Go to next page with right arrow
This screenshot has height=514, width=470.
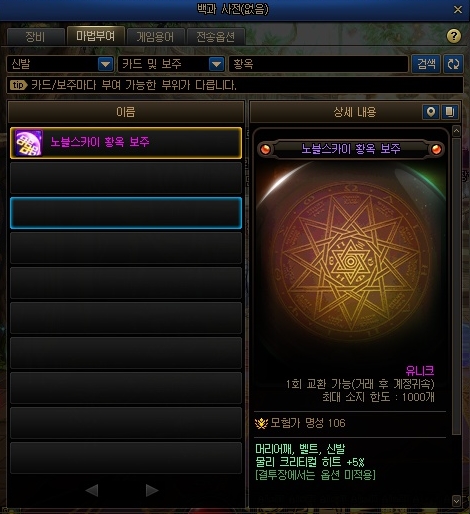[x=152, y=490]
